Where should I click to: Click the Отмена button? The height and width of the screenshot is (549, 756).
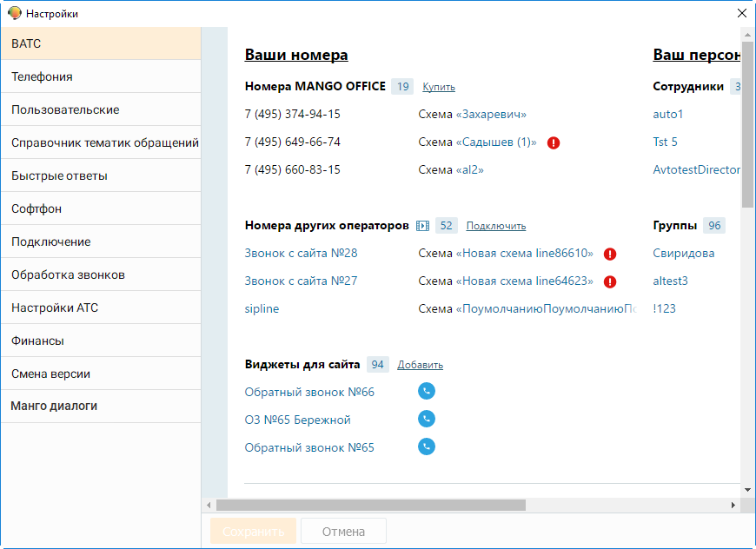[343, 531]
